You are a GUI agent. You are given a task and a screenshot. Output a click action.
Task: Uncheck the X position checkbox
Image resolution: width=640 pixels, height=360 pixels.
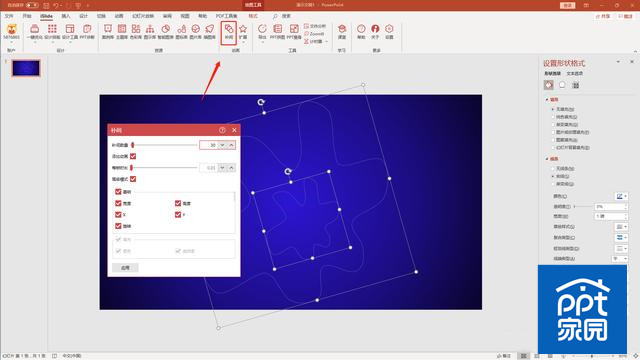(x=118, y=214)
